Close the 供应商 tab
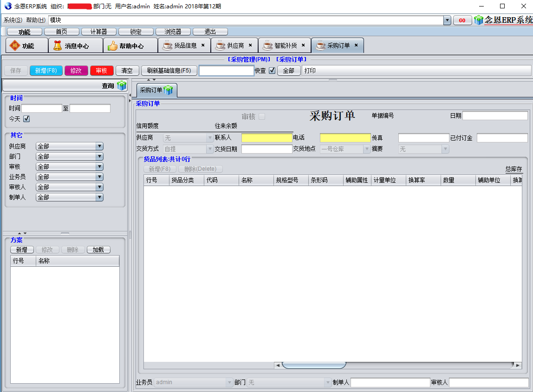533x392 pixels. click(250, 45)
